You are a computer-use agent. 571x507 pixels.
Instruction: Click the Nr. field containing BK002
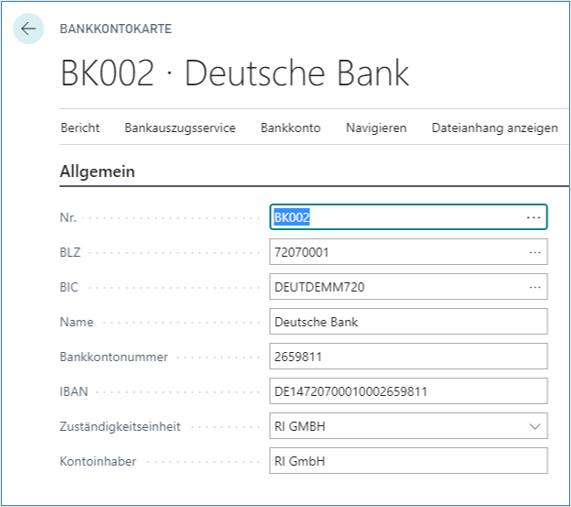(x=408, y=217)
